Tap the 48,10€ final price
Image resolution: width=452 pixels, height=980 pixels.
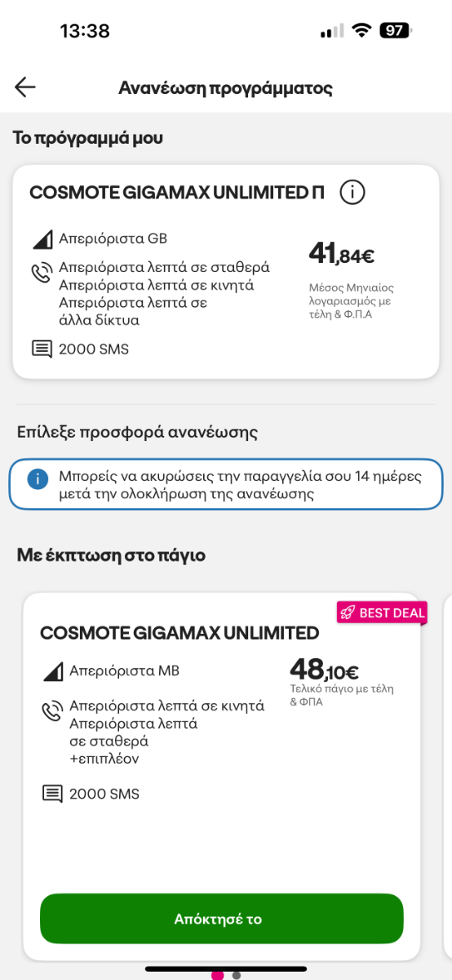(324, 670)
